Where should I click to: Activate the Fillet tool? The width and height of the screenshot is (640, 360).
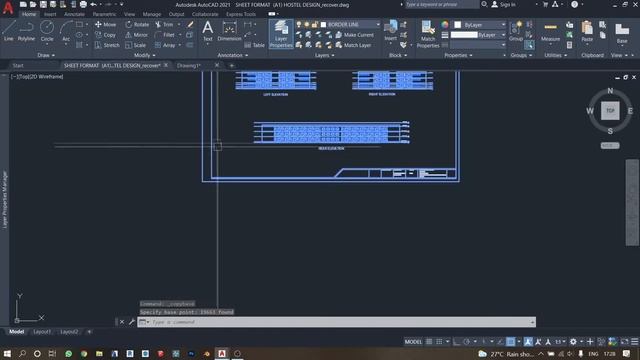pos(165,35)
